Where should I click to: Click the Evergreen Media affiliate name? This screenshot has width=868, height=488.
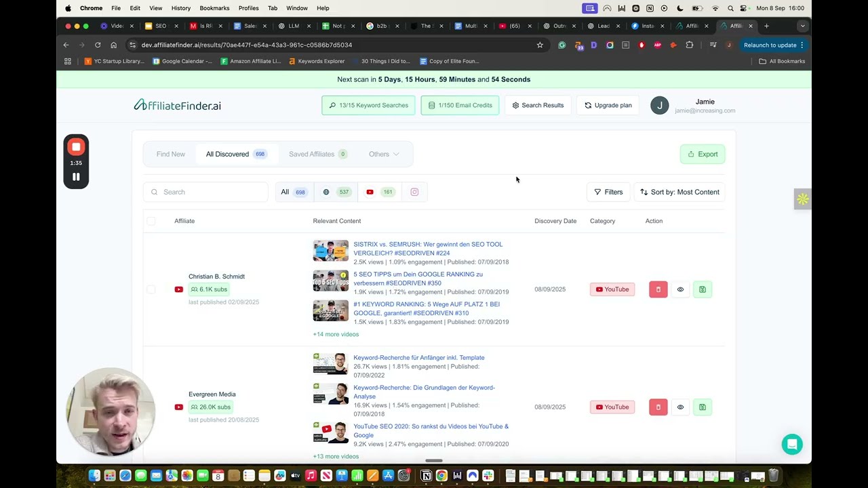point(212,394)
